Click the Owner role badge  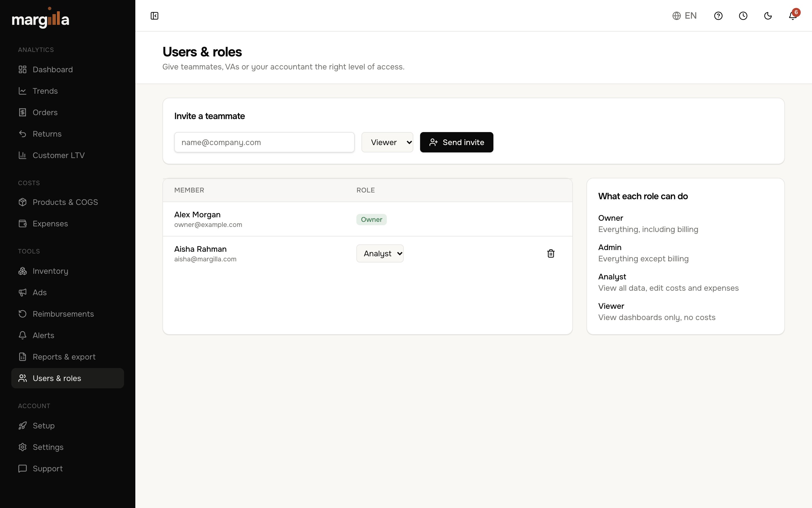tap(371, 219)
